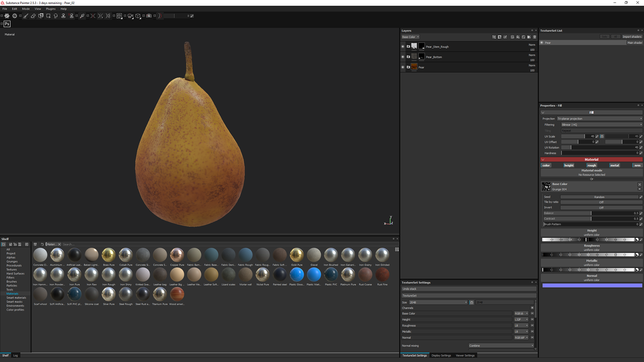Open the Tri-planar projection dropdown
The image size is (644, 362).
pyautogui.click(x=599, y=119)
